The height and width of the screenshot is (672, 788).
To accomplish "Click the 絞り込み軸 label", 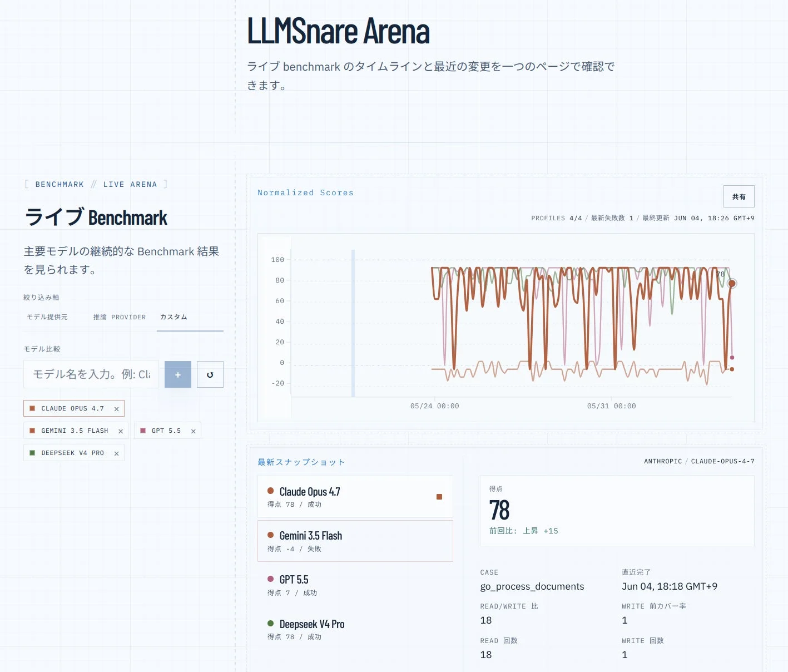I will (x=41, y=298).
